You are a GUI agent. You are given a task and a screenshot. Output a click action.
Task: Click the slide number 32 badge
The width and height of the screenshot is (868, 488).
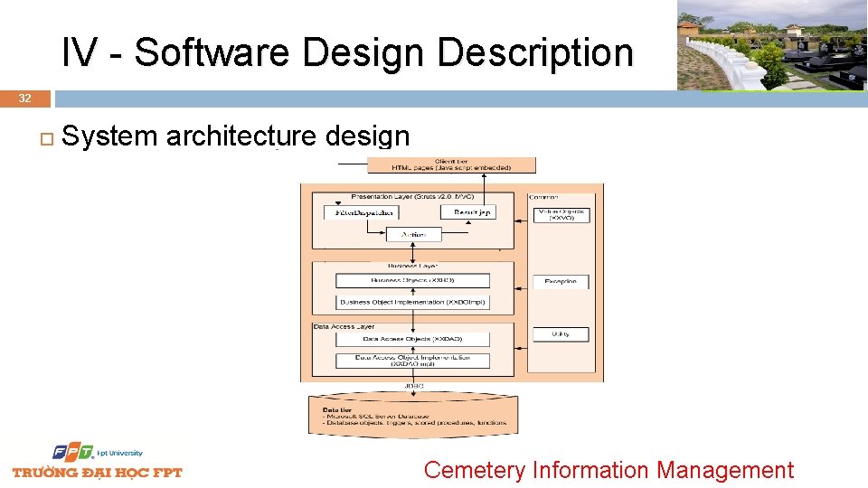pyautogui.click(x=25, y=99)
